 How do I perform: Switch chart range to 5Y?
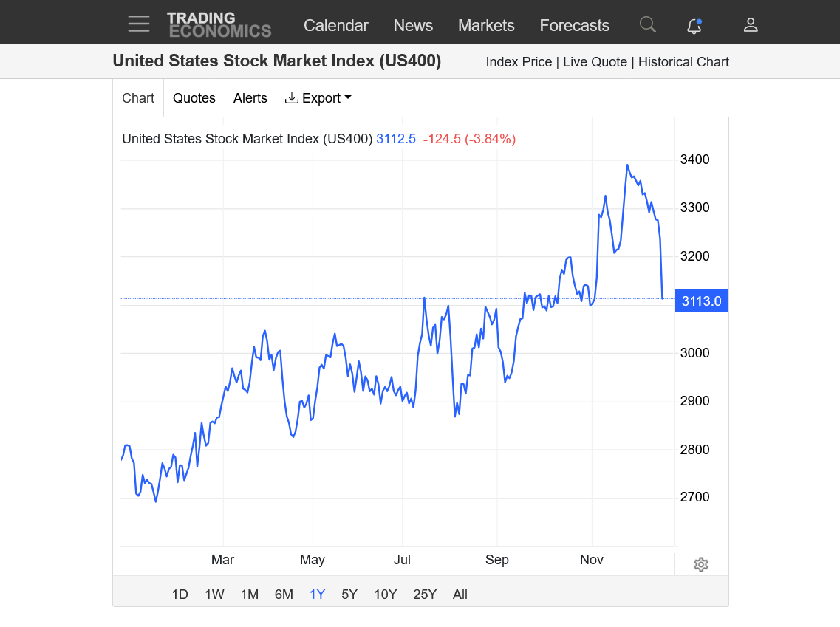pos(349,595)
